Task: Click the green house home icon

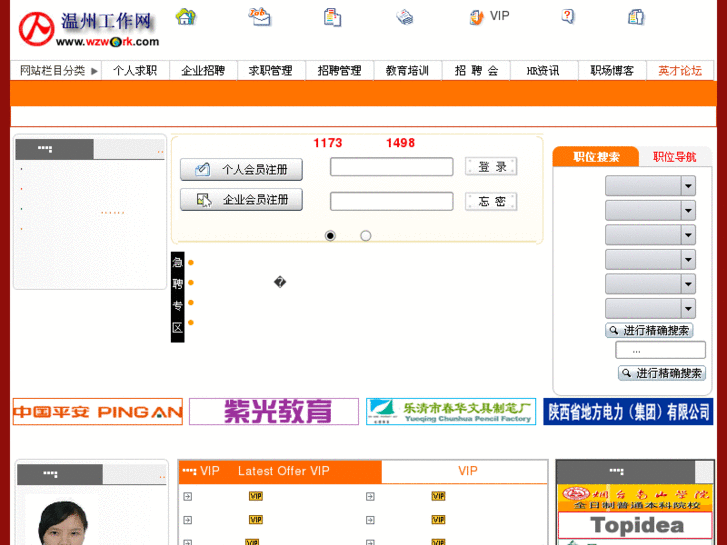Action: coord(185,17)
